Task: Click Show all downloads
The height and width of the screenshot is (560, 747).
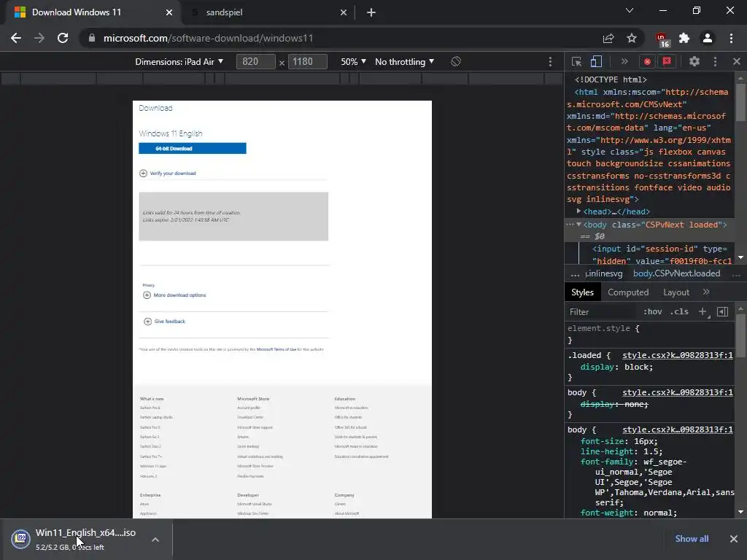Action: (692, 539)
